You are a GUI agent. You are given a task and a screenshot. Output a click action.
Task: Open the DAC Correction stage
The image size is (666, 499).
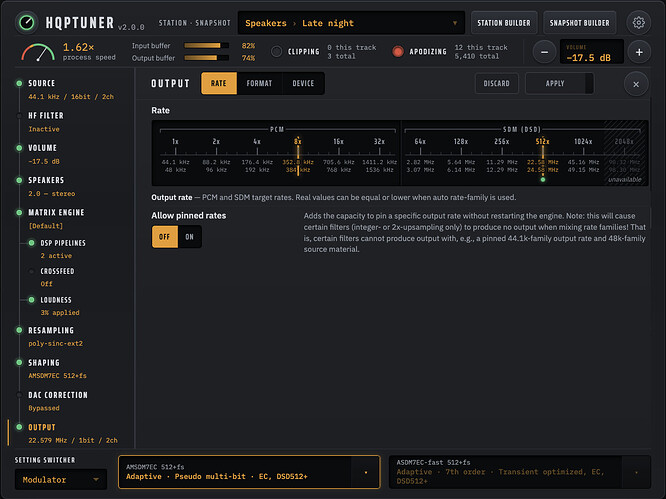click(x=58, y=395)
